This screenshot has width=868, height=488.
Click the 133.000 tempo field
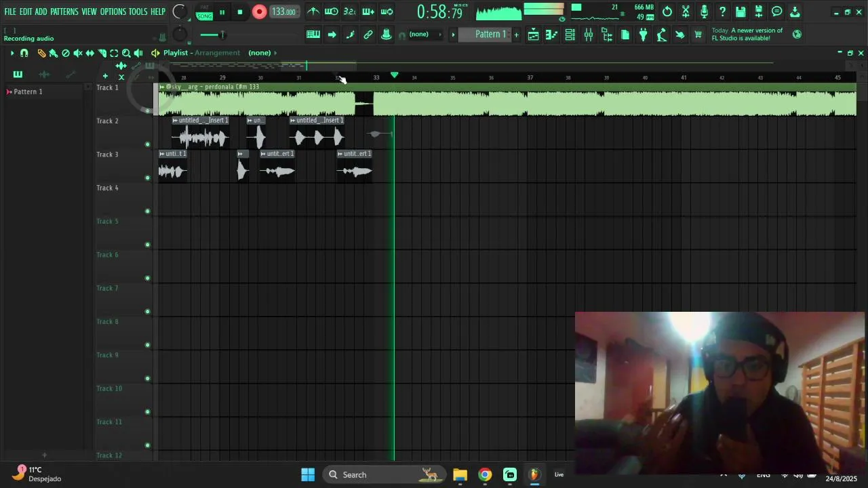(283, 12)
